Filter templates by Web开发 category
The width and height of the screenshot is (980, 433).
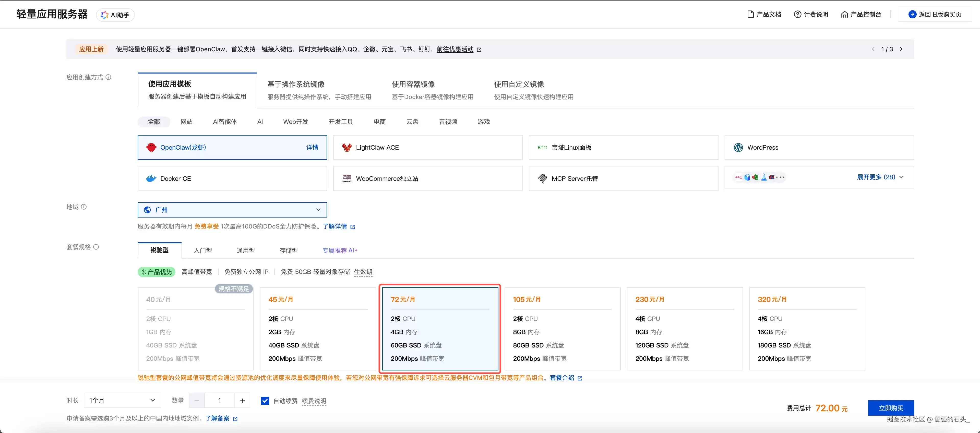(296, 122)
